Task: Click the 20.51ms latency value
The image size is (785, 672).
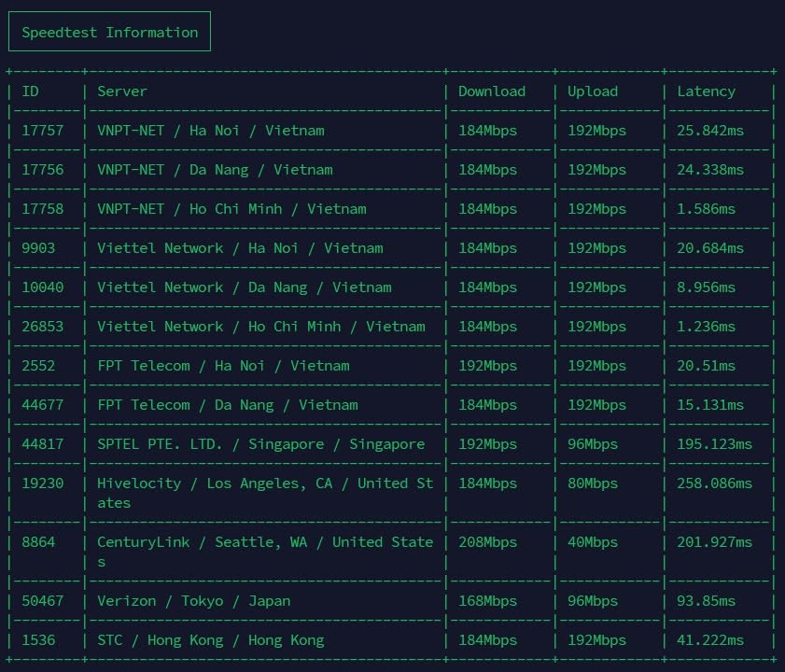Action: (706, 366)
